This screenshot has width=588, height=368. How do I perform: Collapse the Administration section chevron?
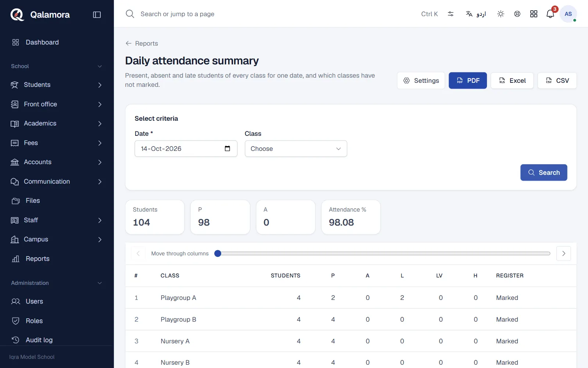coord(100,283)
